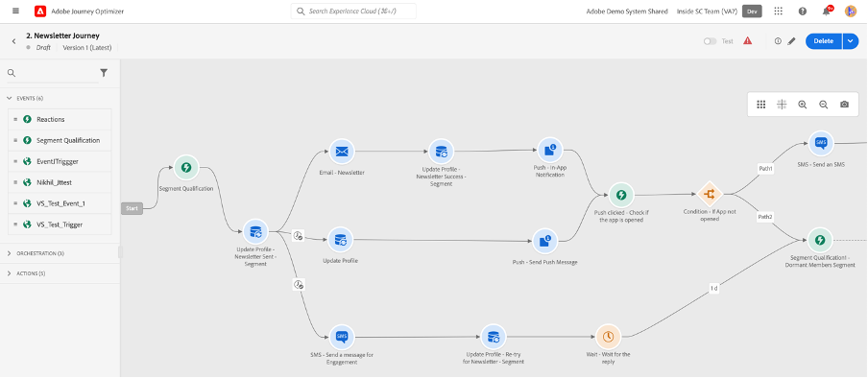Select the EventJTriggger event item
868x378 pixels.
coord(60,161)
